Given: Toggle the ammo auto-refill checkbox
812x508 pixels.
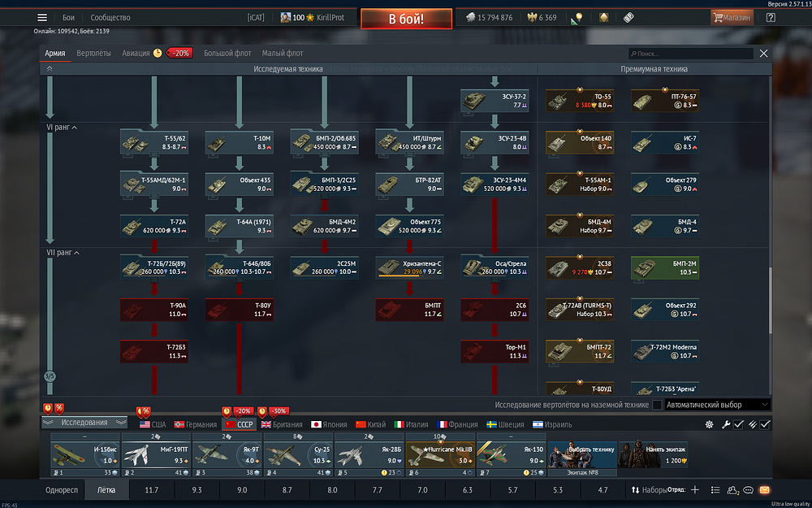Looking at the screenshot, I should pyautogui.click(x=765, y=424).
